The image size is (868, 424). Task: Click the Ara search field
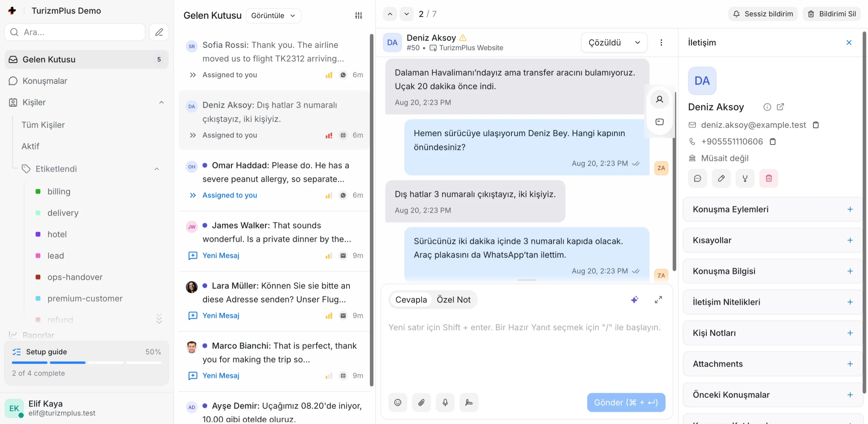point(75,32)
